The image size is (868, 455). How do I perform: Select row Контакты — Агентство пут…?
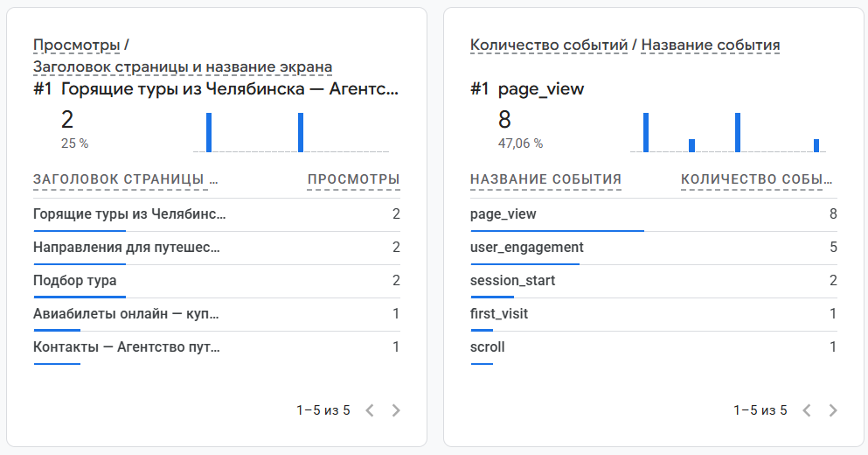[x=217, y=347]
